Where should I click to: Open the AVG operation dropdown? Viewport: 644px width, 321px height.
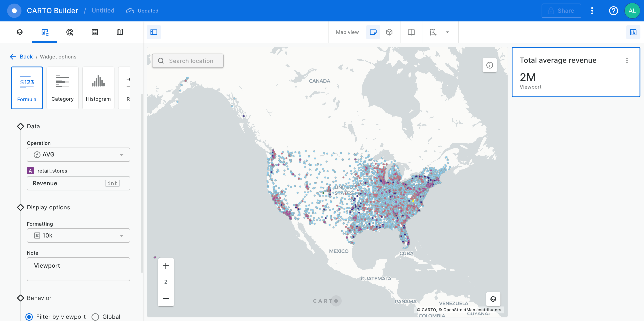(78, 154)
